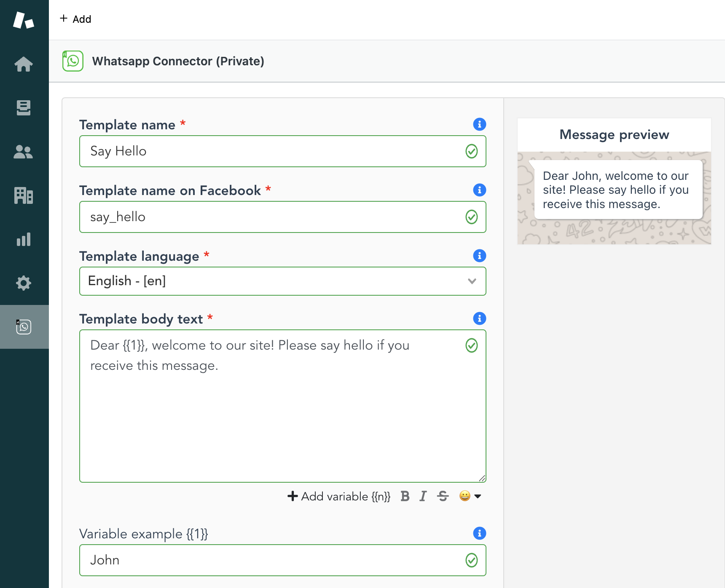Open Admin gear settings icon
Image resolution: width=725 pixels, height=588 pixels.
[24, 283]
